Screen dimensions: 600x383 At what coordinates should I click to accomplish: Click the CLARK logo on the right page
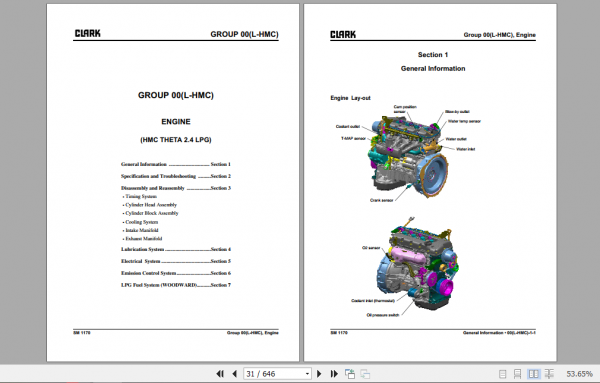343,35
